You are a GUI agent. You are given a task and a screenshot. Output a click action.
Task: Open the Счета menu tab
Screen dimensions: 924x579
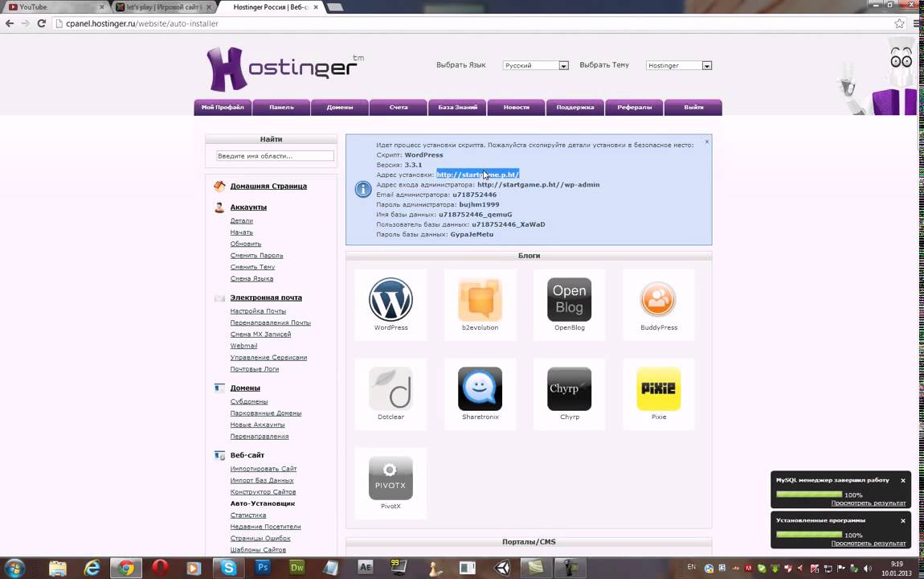pyautogui.click(x=399, y=107)
